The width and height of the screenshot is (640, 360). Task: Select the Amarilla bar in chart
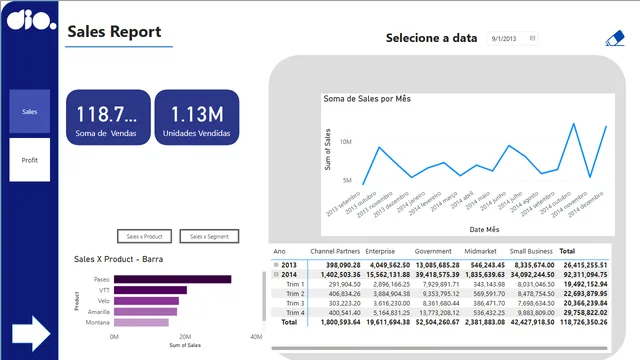click(145, 312)
